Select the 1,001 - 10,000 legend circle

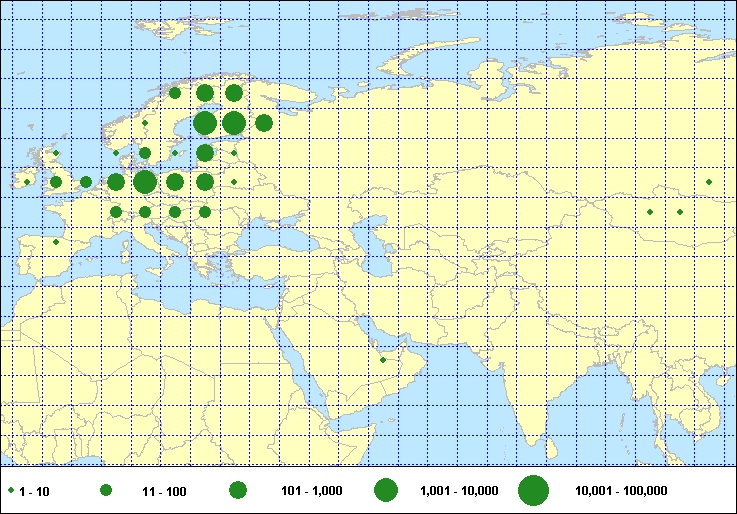(386, 491)
